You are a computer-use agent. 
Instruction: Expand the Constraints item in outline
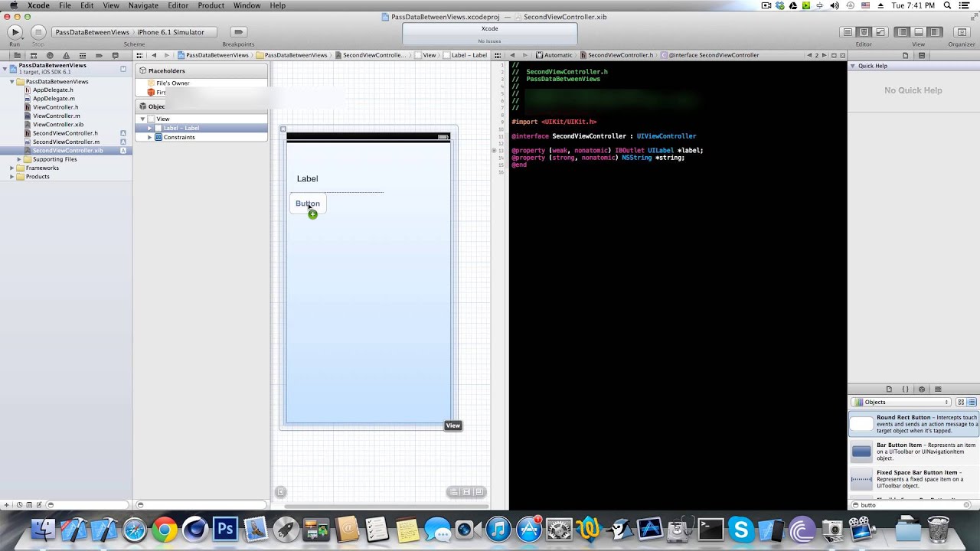pos(149,137)
